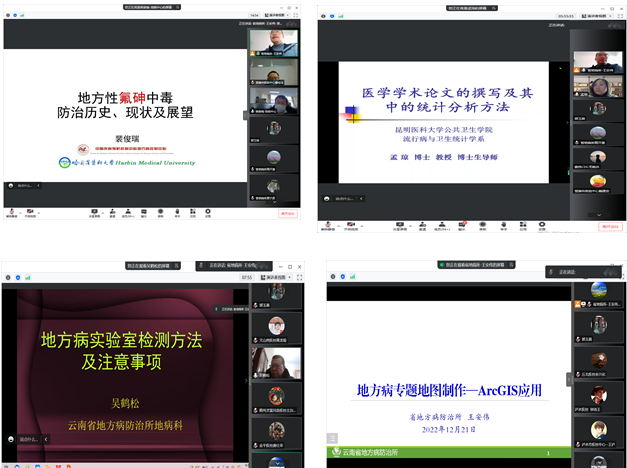This screenshot has width=627, height=468.
Task: Click record icon in top-left meeting toolbar
Action: pyautogui.click(x=160, y=212)
